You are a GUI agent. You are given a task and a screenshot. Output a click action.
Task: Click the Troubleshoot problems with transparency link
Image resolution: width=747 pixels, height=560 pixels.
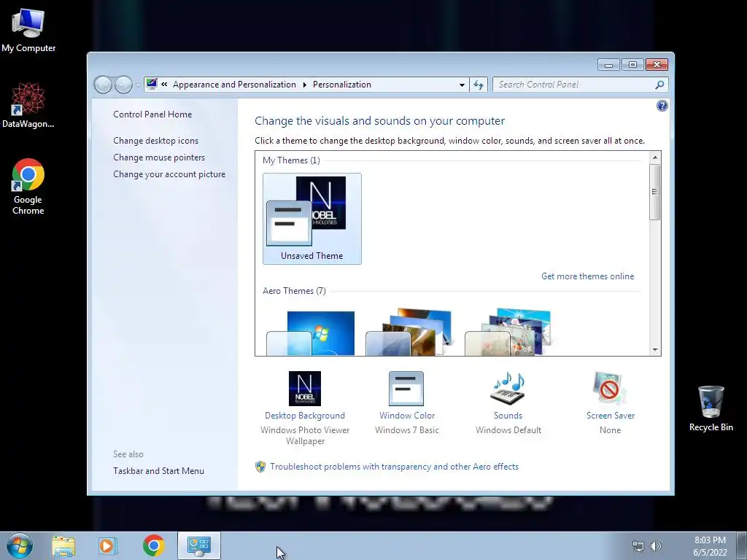click(x=394, y=467)
